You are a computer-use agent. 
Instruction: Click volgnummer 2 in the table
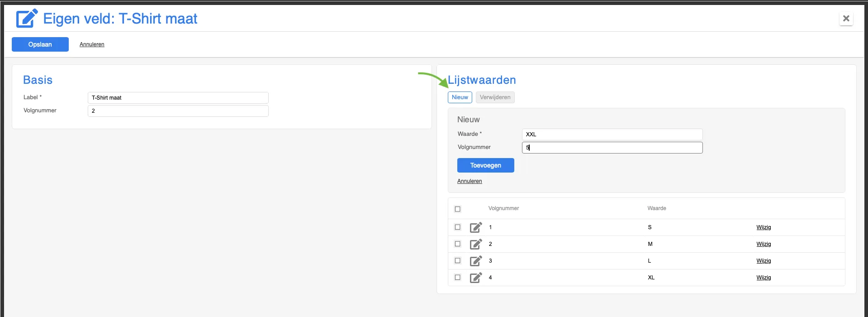(490, 244)
